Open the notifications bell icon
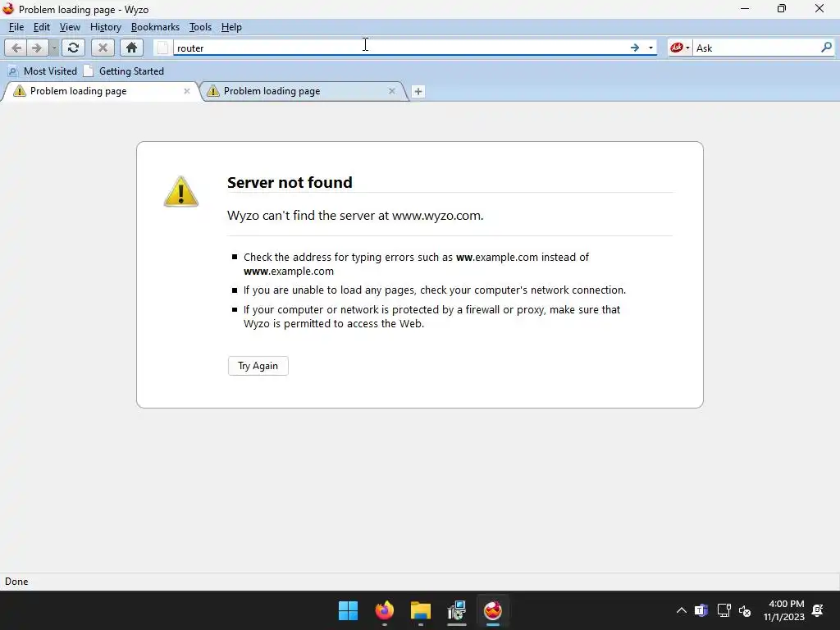This screenshot has height=630, width=840. click(x=818, y=610)
